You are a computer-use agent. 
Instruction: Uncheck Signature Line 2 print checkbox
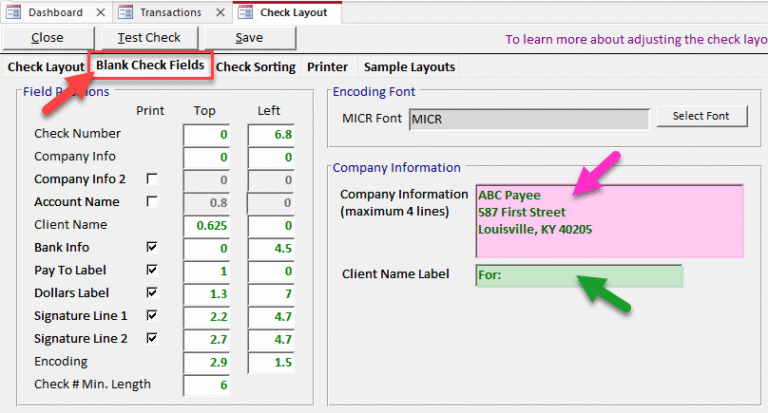(x=152, y=338)
